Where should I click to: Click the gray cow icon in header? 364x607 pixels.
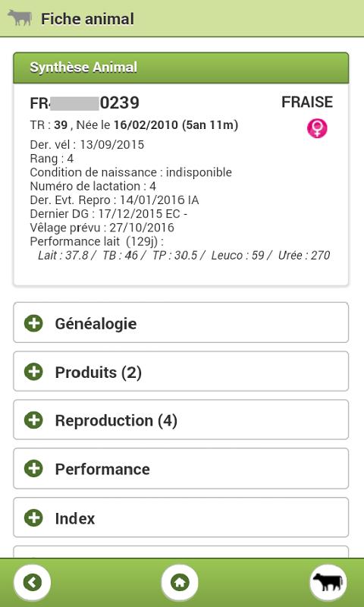[x=20, y=18]
